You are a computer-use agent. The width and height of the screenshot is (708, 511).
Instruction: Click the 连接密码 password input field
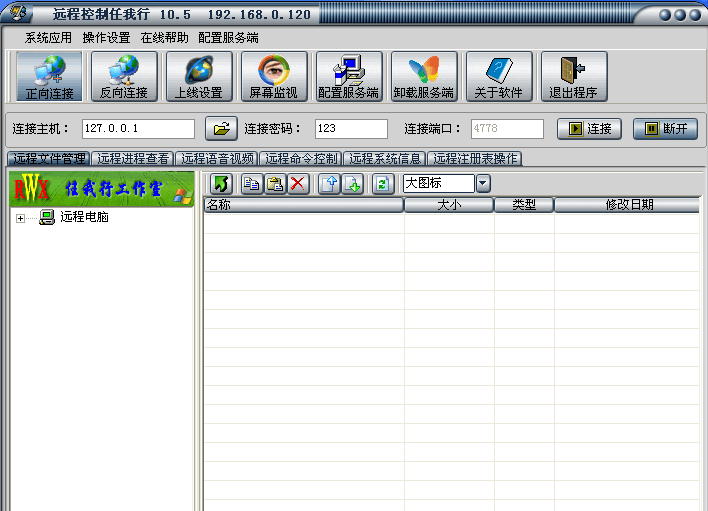pos(351,129)
